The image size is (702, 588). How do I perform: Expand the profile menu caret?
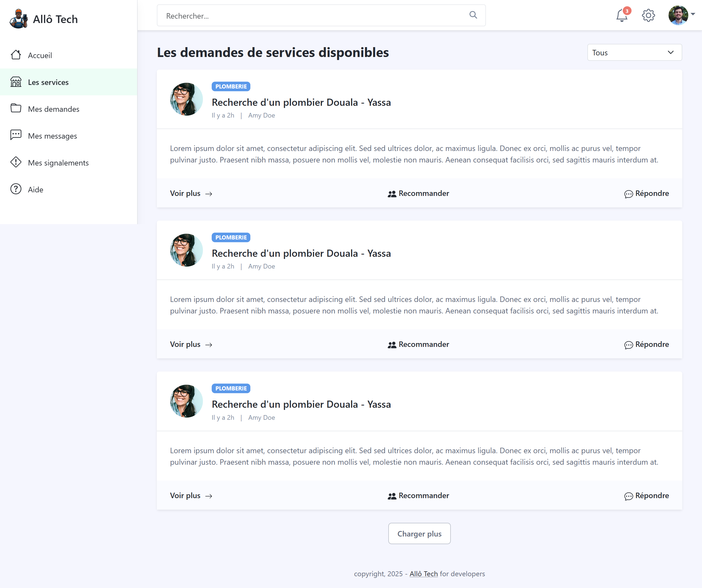click(x=693, y=14)
